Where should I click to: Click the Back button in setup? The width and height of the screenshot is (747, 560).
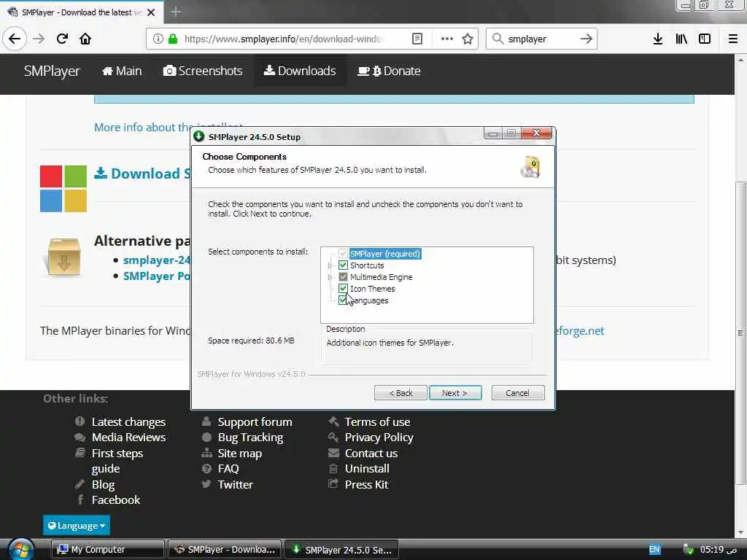point(400,393)
